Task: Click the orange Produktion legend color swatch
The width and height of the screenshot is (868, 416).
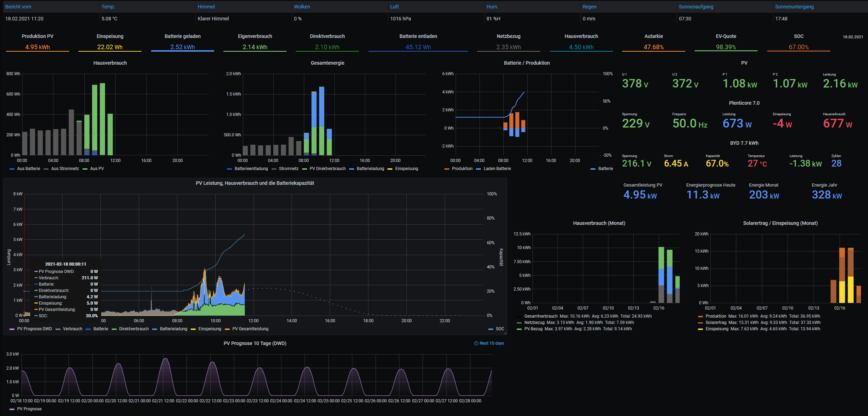Action: (447, 169)
